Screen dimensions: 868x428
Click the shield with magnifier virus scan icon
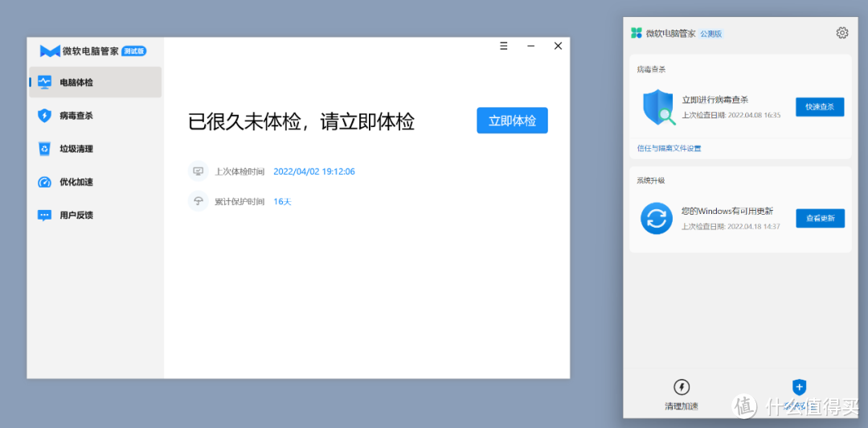tap(659, 107)
